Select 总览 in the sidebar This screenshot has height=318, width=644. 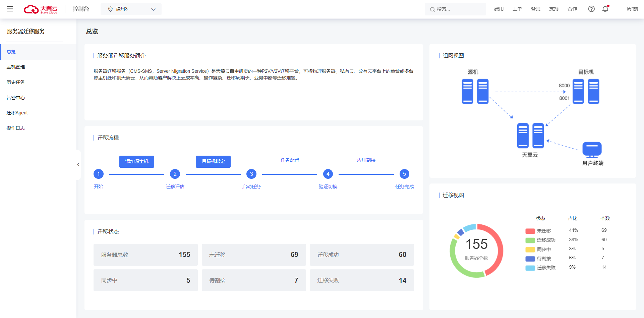point(39,52)
